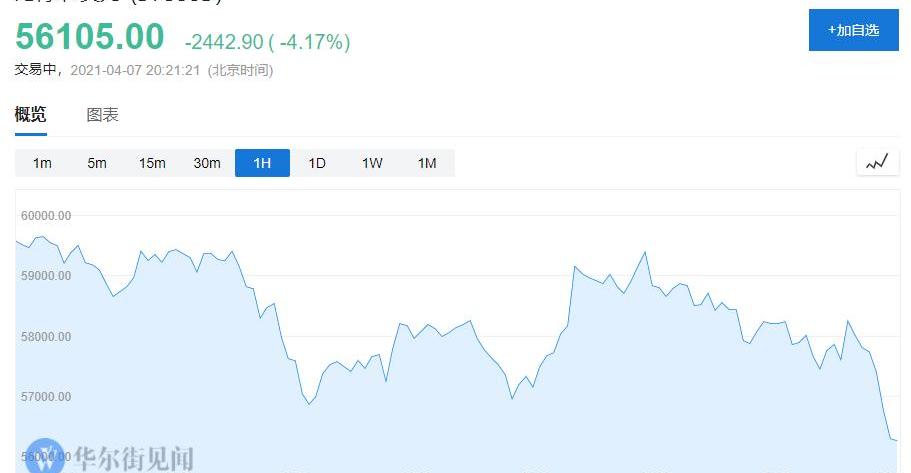This screenshot has width=911, height=473.
Task: Click the 60000.00 y-axis label
Action: (46, 215)
